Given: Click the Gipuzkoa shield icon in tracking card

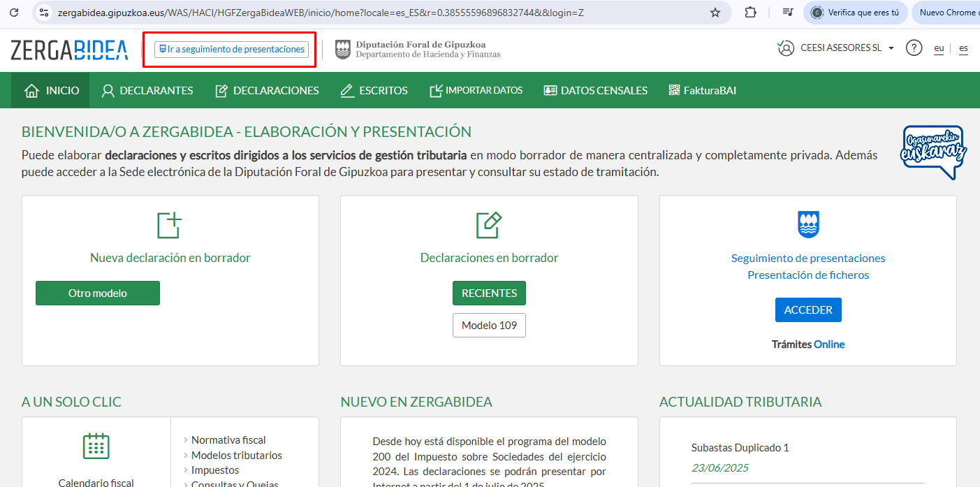Looking at the screenshot, I should point(808,225).
